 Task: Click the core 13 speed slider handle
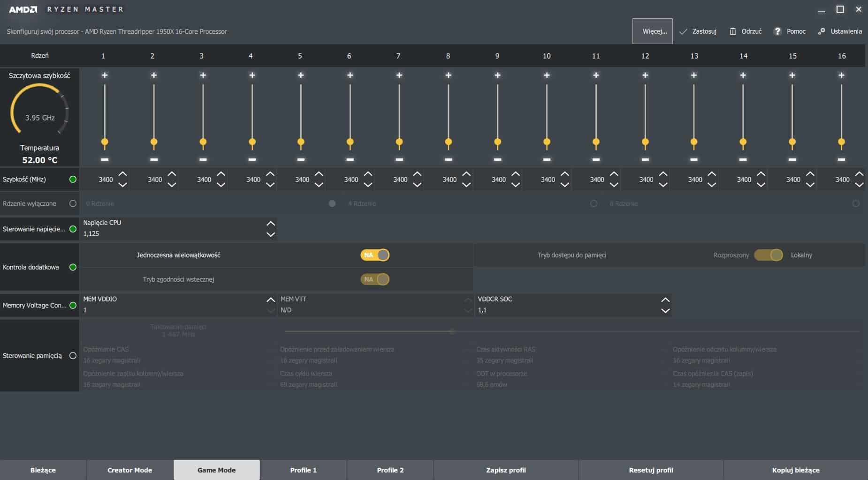[x=694, y=142]
